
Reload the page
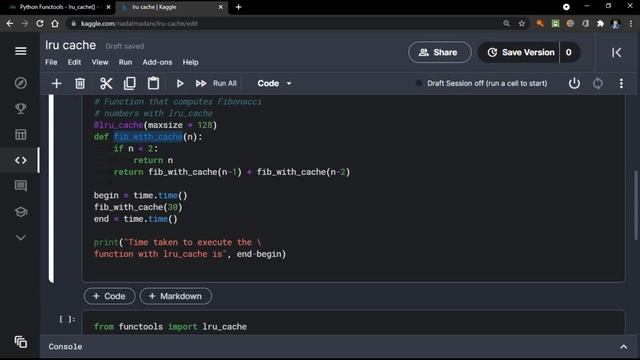tap(40, 24)
